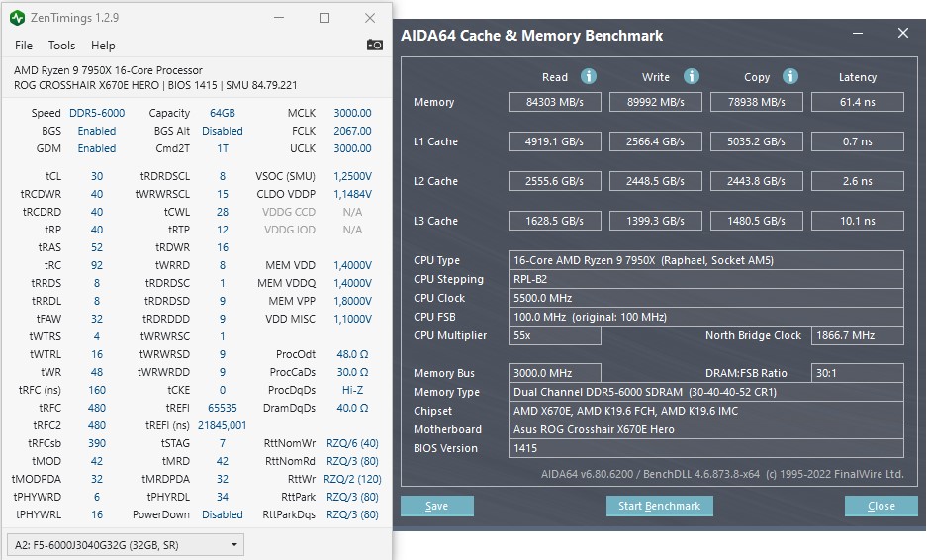Screen dimensions: 927x560
Task: Click the ZenTimings app logo icon
Action: 17,18
